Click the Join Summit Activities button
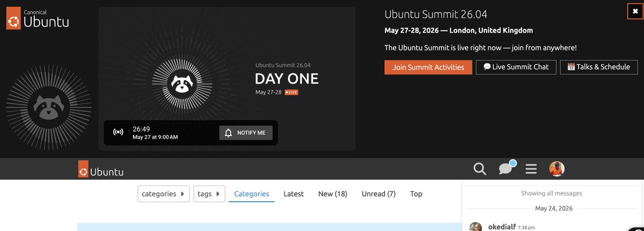644x231 pixels. click(428, 67)
